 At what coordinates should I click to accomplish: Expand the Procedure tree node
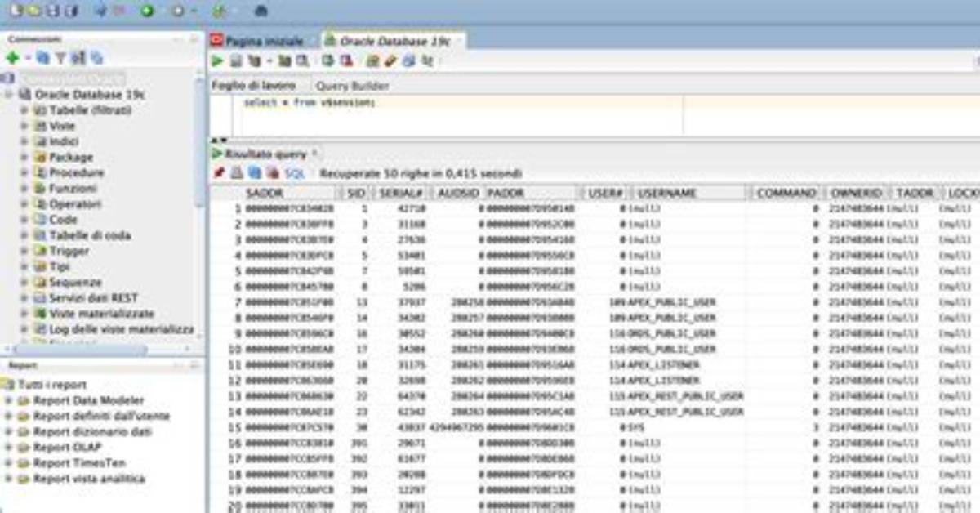point(24,172)
